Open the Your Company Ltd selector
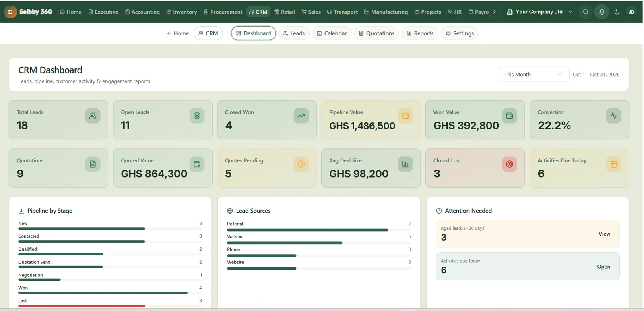This screenshot has height=311, width=644. 539,12
